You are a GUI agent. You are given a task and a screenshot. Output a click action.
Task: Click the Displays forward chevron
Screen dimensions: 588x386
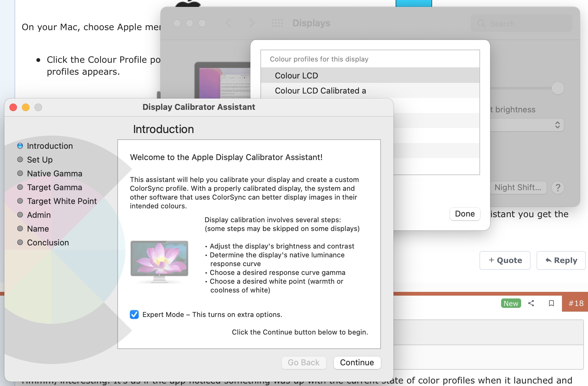(251, 23)
